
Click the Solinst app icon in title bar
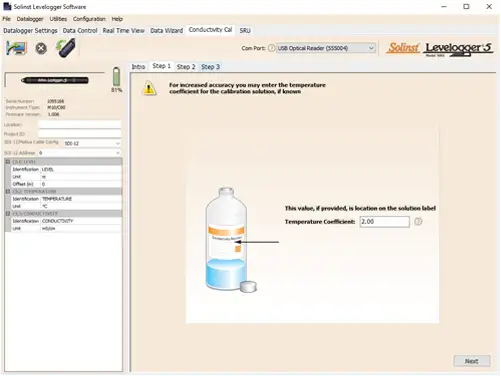(7, 6)
